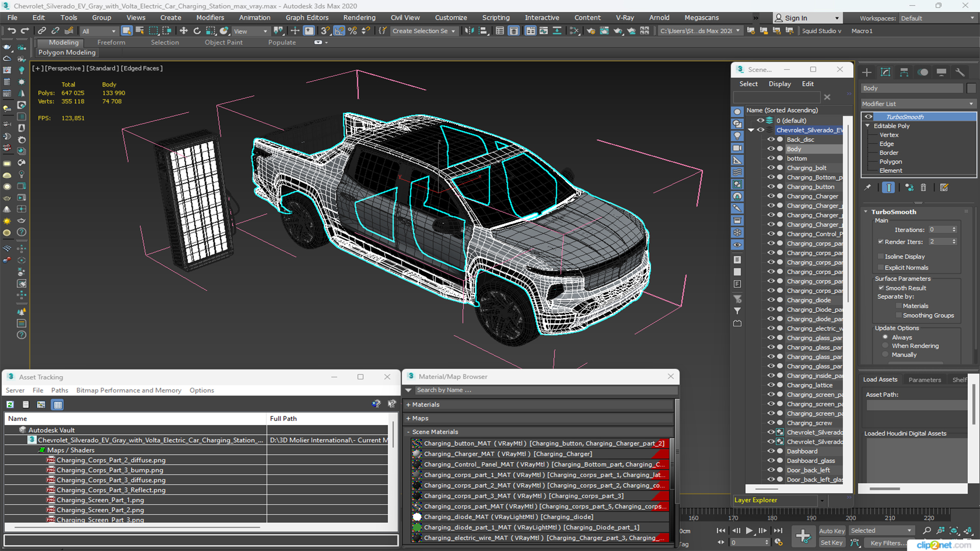980x551 pixels.
Task: Open Paths menu in Asset Tracking
Action: point(60,390)
